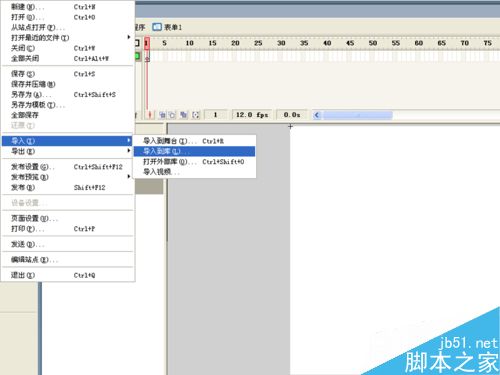Click the red playhead at frame 1

[147, 43]
